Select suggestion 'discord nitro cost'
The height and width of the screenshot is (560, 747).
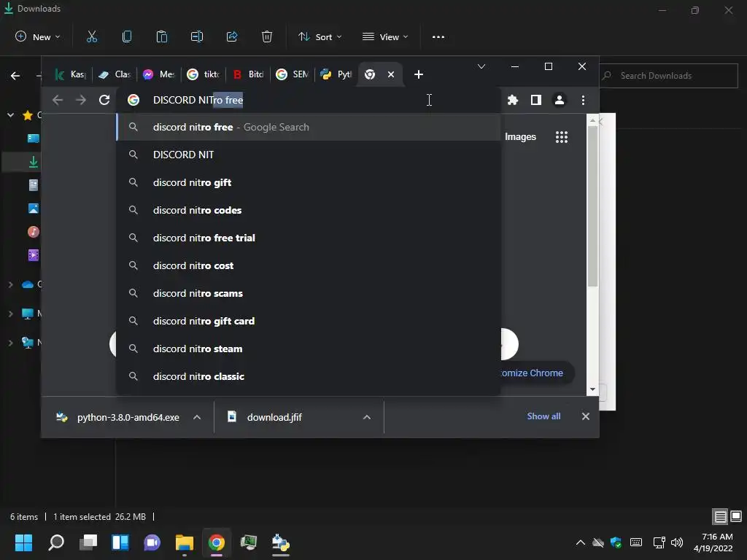click(309, 265)
